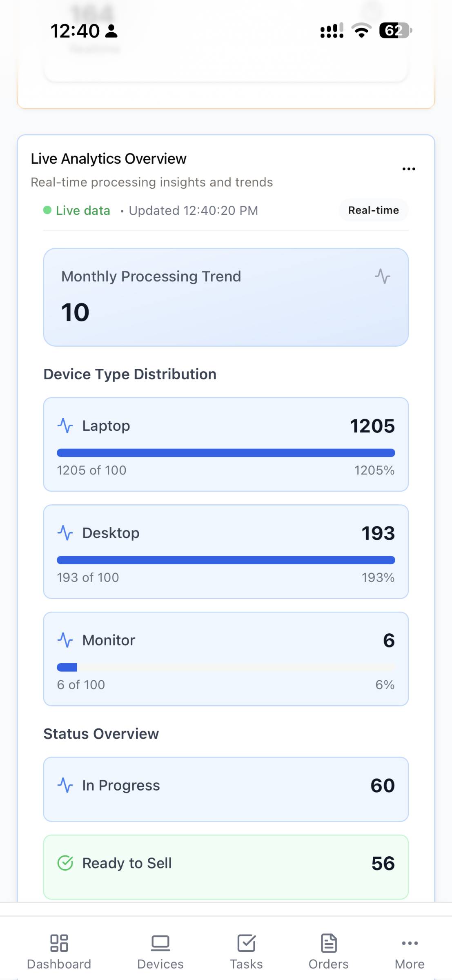This screenshot has height=980, width=452.
Task: Tap the "193 of 100" label
Action: point(88,577)
